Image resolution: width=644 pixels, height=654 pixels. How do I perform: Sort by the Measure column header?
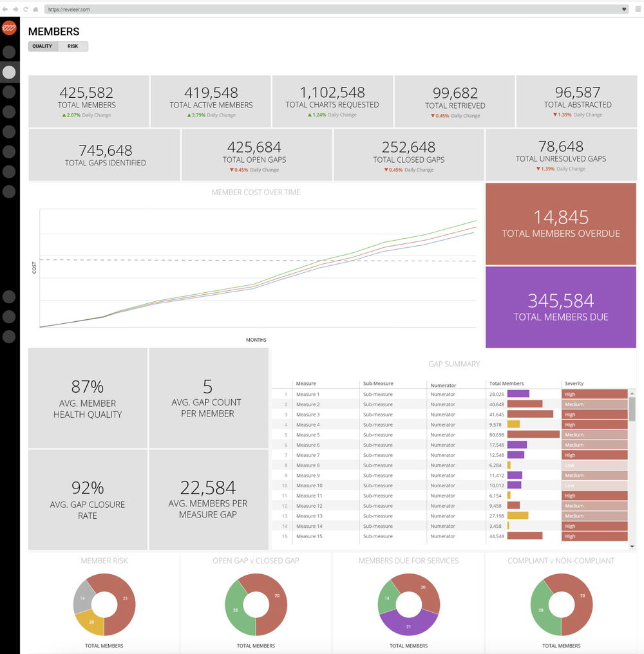pyautogui.click(x=306, y=383)
